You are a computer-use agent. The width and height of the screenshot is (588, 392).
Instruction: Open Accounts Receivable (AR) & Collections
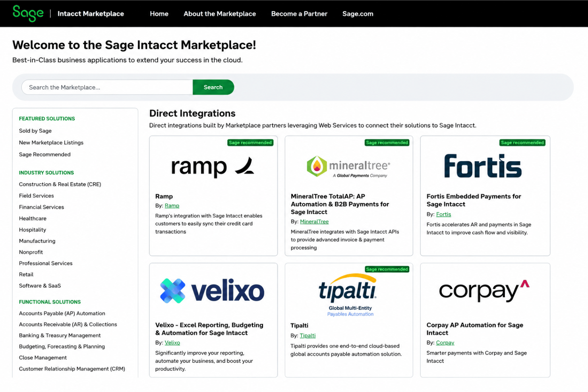click(68, 324)
